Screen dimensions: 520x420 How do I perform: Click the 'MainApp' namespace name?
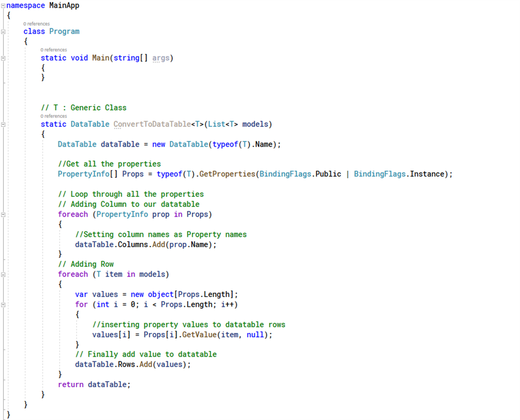pos(65,5)
